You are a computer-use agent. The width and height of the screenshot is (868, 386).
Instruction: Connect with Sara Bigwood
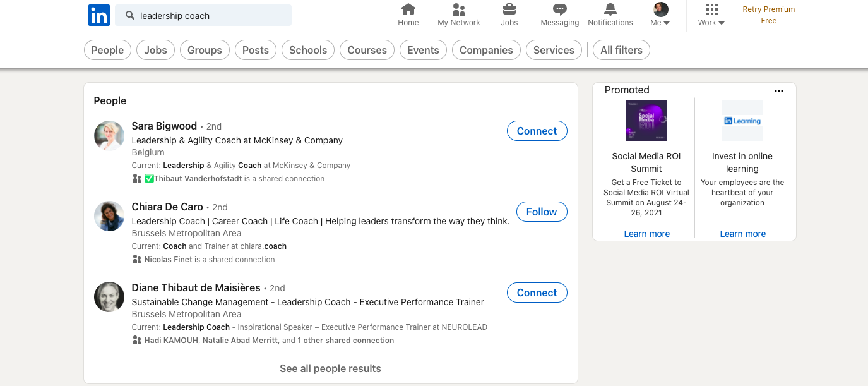coord(537,131)
